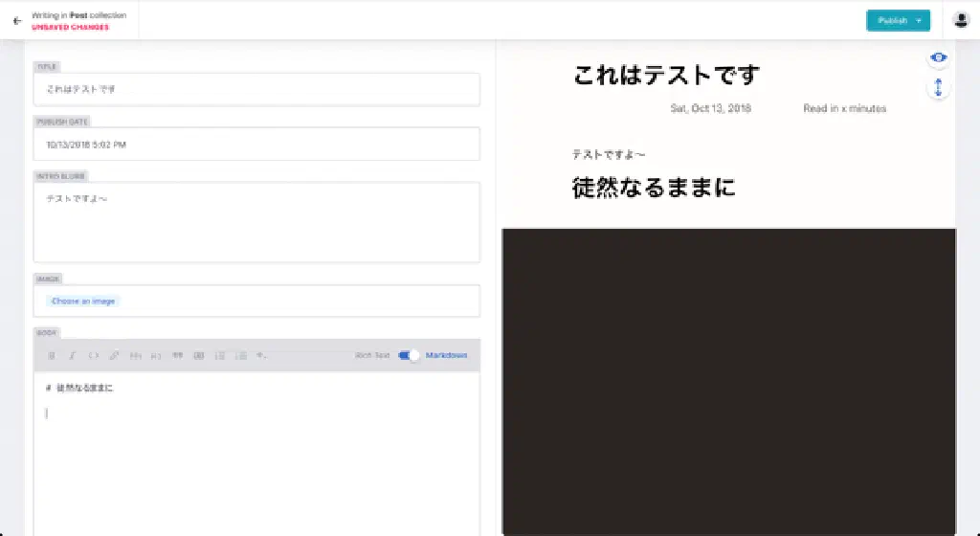Create a bulleted list
Viewport: 980px width, 536px height.
tap(220, 356)
